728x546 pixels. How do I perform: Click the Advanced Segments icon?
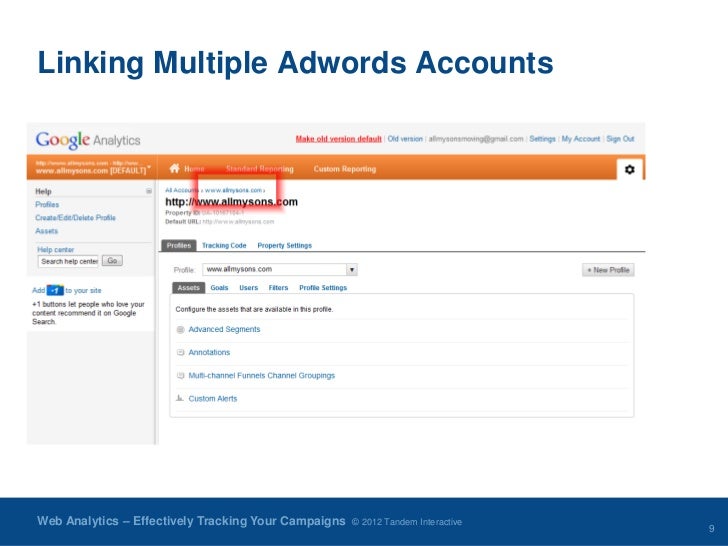pos(181,330)
